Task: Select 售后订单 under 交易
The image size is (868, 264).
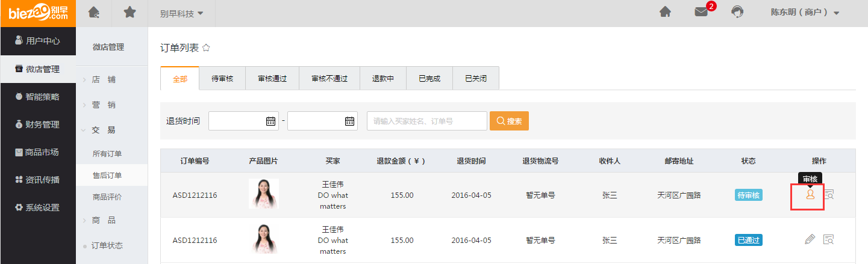Action: (x=112, y=175)
